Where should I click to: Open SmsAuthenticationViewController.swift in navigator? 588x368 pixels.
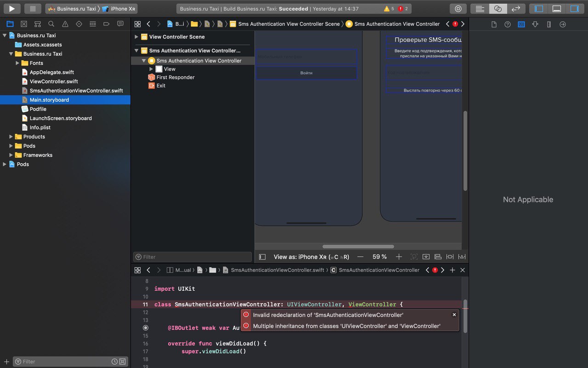(x=76, y=91)
